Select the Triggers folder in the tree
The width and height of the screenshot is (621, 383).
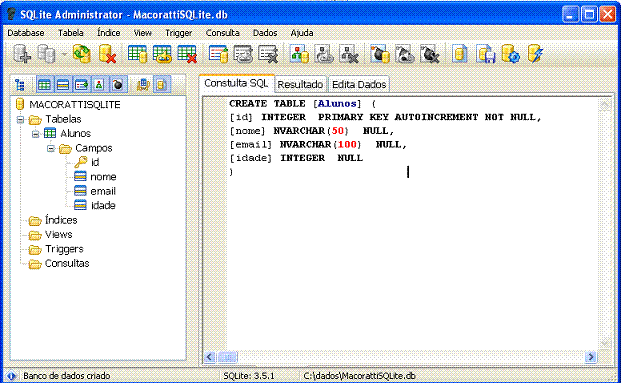pyautogui.click(x=64, y=249)
